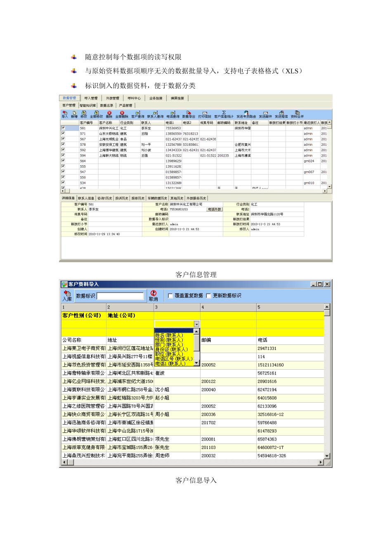
Task: Open the 电话查询 phone search tool
Action: pyautogui.click(x=173, y=114)
